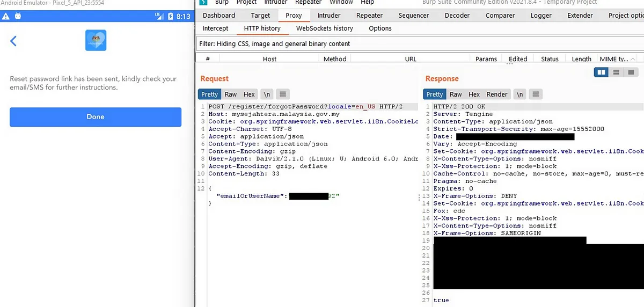
Task: Click the "emailOrUserName" JSON key in request body
Action: click(249, 196)
